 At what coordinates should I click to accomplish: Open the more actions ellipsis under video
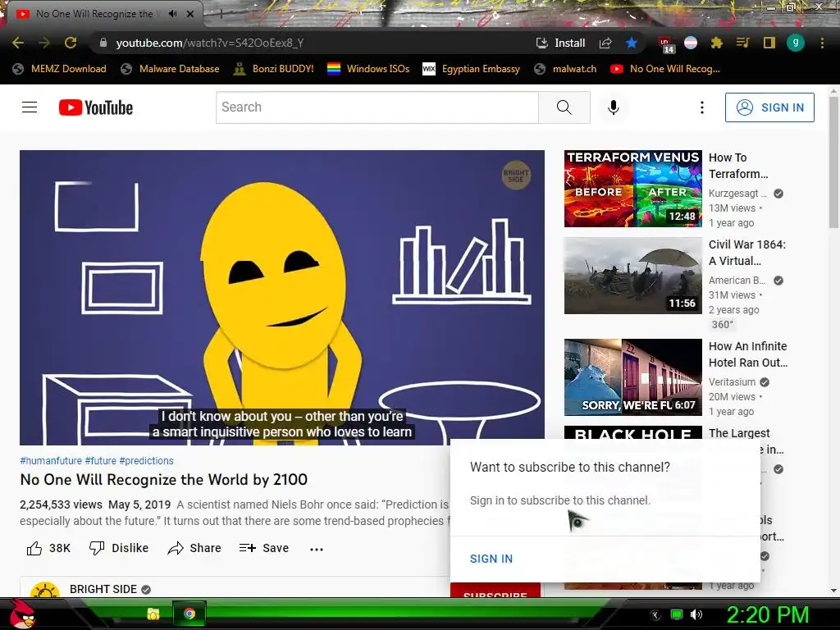(x=317, y=549)
